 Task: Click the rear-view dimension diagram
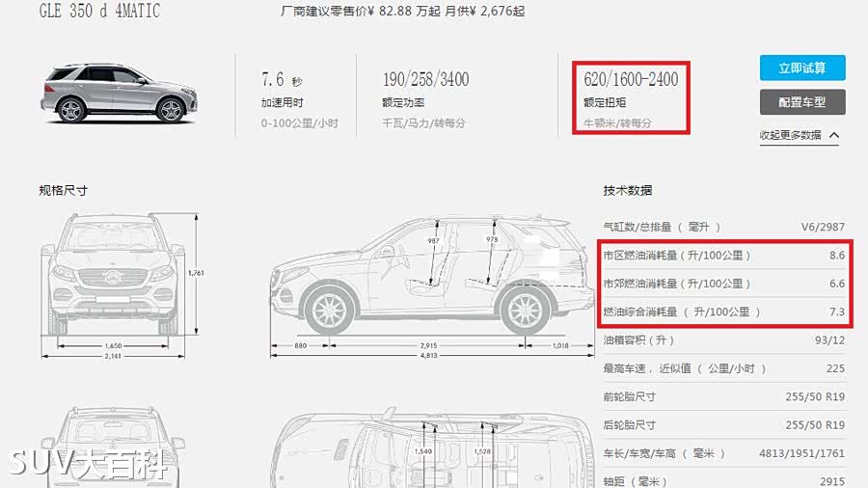point(114,447)
